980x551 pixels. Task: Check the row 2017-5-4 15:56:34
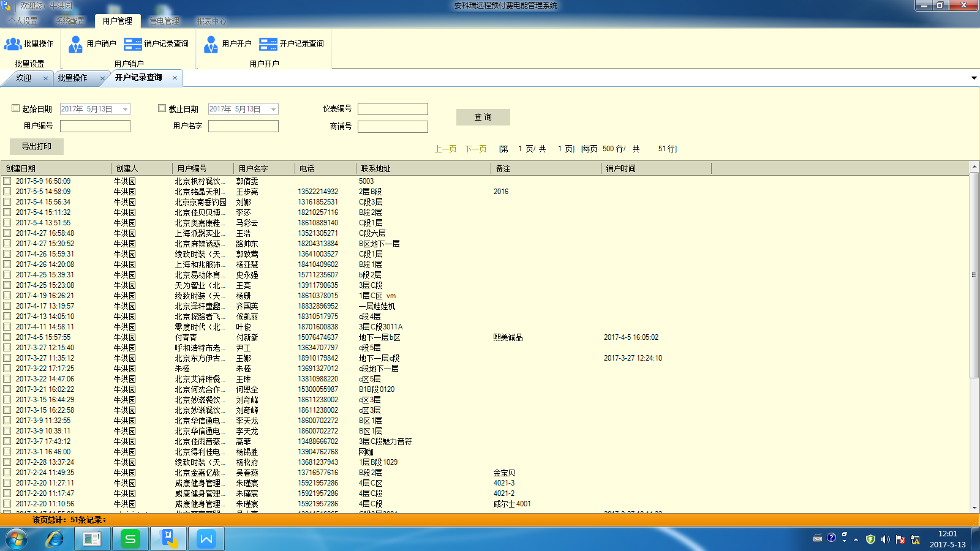point(7,202)
